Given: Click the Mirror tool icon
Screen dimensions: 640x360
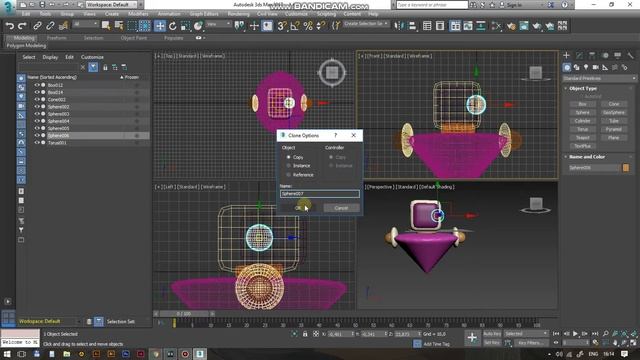Looking at the screenshot, I should tap(399, 26).
